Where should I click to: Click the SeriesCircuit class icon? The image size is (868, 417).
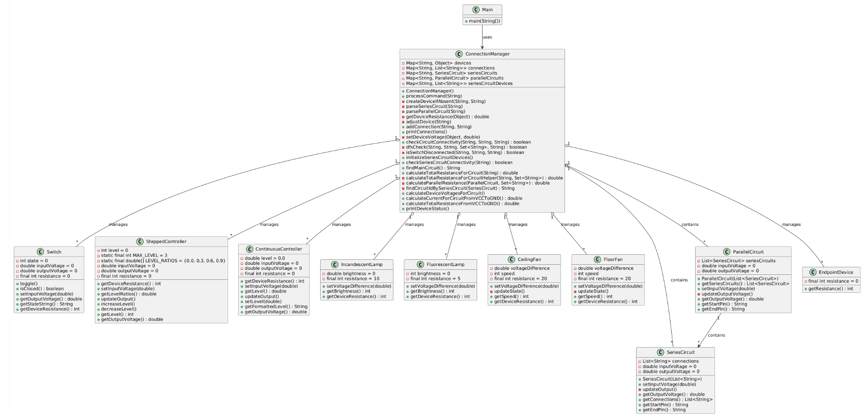coord(660,352)
